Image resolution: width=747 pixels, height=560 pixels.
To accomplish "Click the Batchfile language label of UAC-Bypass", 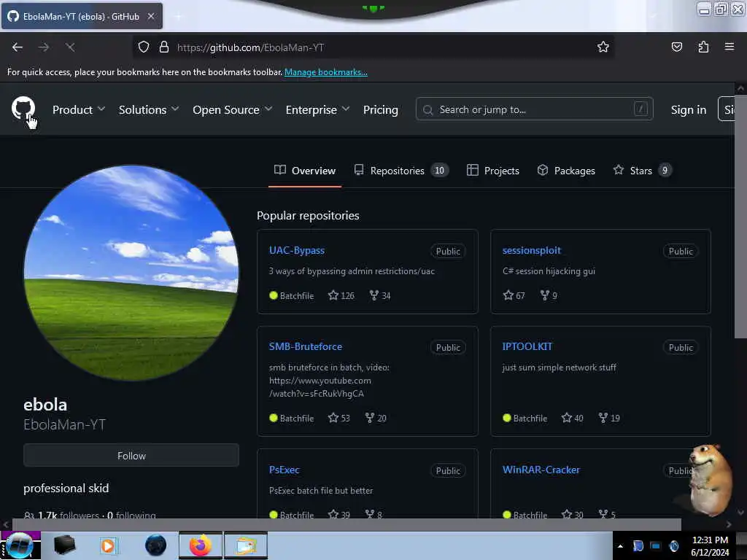I will coord(292,296).
